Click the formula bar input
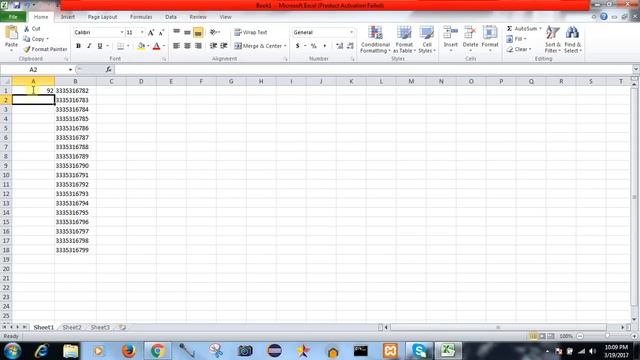 click(373, 70)
